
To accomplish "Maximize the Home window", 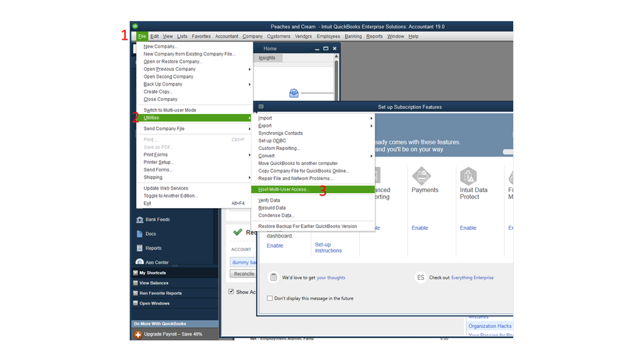I will pyautogui.click(x=326, y=48).
